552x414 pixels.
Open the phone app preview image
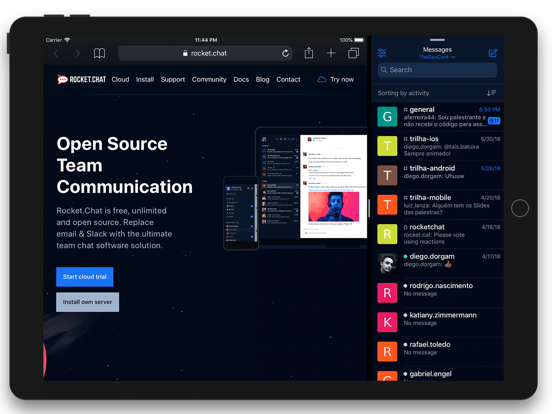pos(241,213)
